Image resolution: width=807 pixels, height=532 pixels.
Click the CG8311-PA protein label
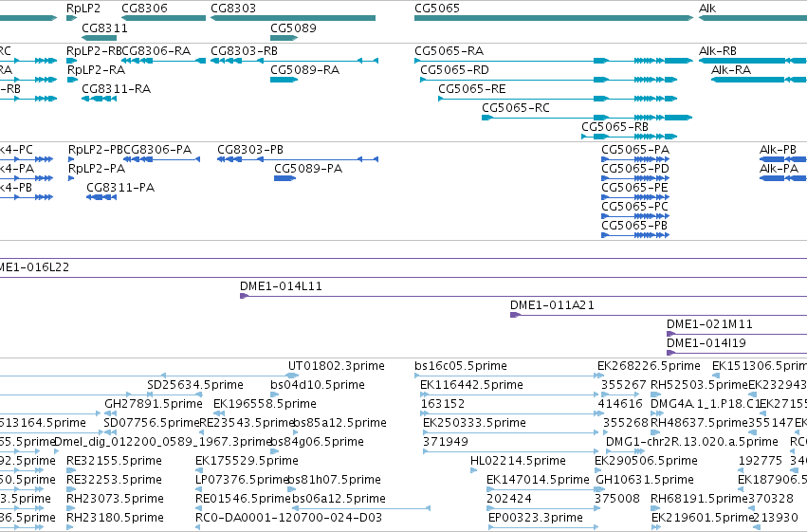click(120, 188)
